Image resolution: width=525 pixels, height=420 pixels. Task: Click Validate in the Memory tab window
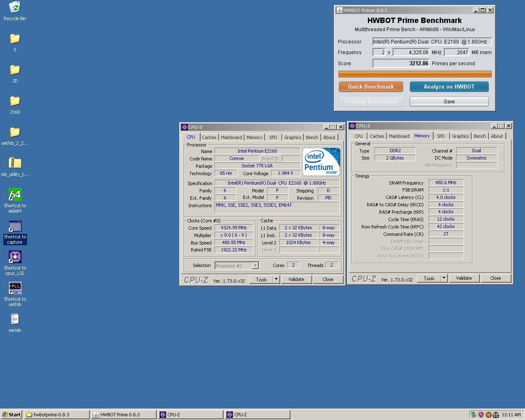point(464,278)
